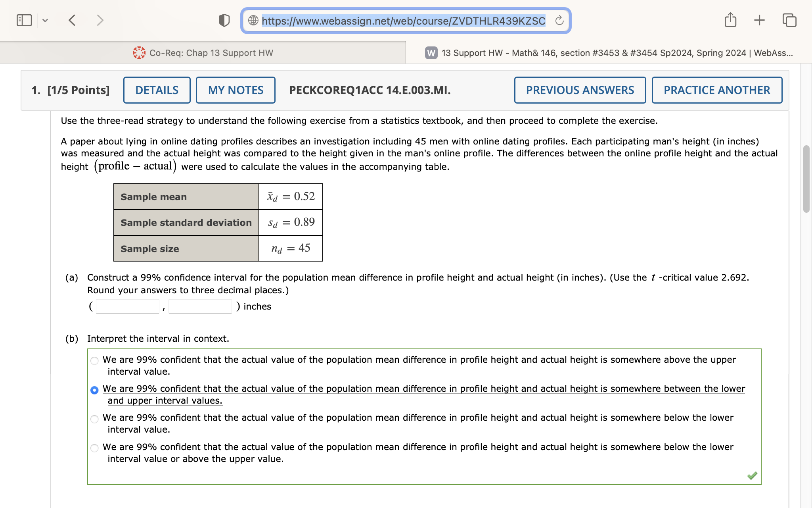Share the current page
The image size is (812, 508).
pyautogui.click(x=731, y=19)
